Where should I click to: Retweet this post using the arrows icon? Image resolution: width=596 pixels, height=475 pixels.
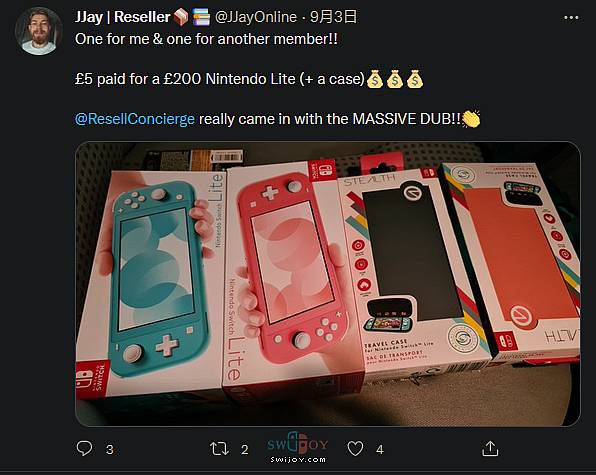click(x=219, y=449)
